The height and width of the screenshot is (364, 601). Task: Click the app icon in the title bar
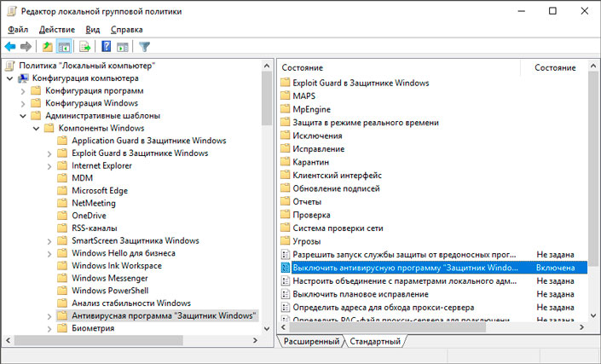12,11
